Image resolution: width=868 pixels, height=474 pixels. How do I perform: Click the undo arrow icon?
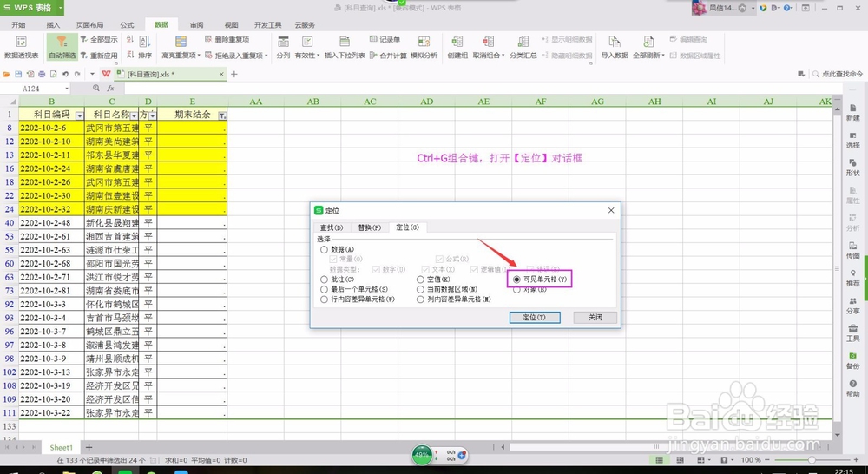(x=65, y=74)
